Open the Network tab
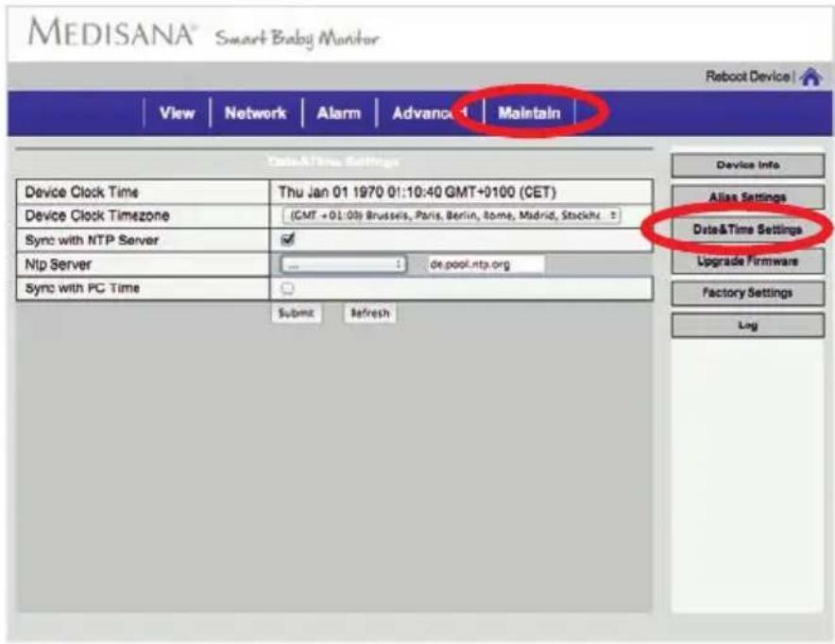 tap(256, 112)
